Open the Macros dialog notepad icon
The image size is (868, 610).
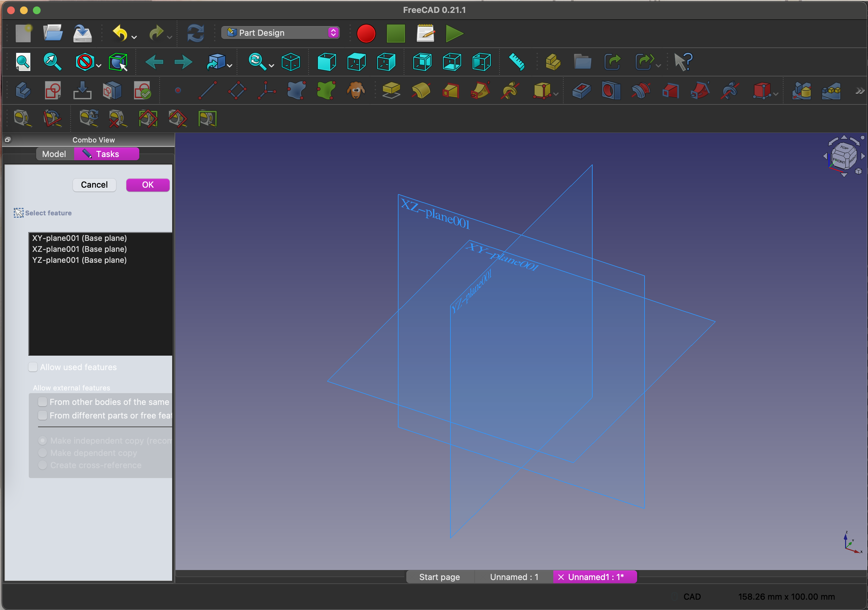(426, 33)
